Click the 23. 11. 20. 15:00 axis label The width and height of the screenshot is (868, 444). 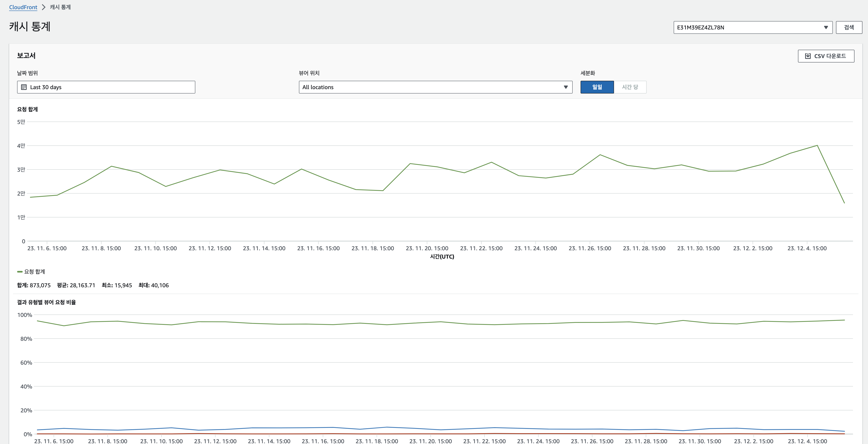[x=427, y=248]
